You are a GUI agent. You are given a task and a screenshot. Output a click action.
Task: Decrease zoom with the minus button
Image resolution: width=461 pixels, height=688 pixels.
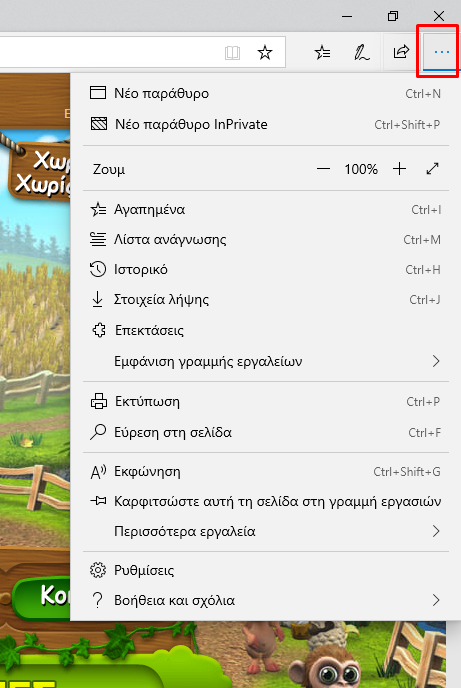(323, 169)
